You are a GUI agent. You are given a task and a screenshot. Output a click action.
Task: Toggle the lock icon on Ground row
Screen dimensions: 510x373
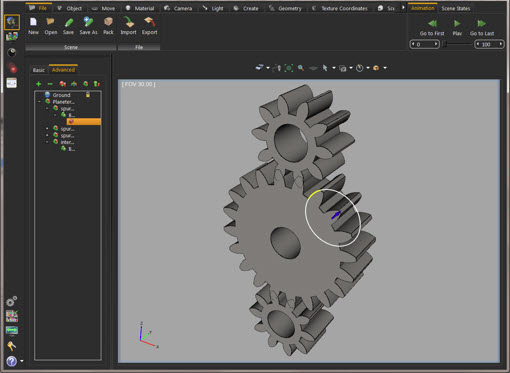coord(88,95)
